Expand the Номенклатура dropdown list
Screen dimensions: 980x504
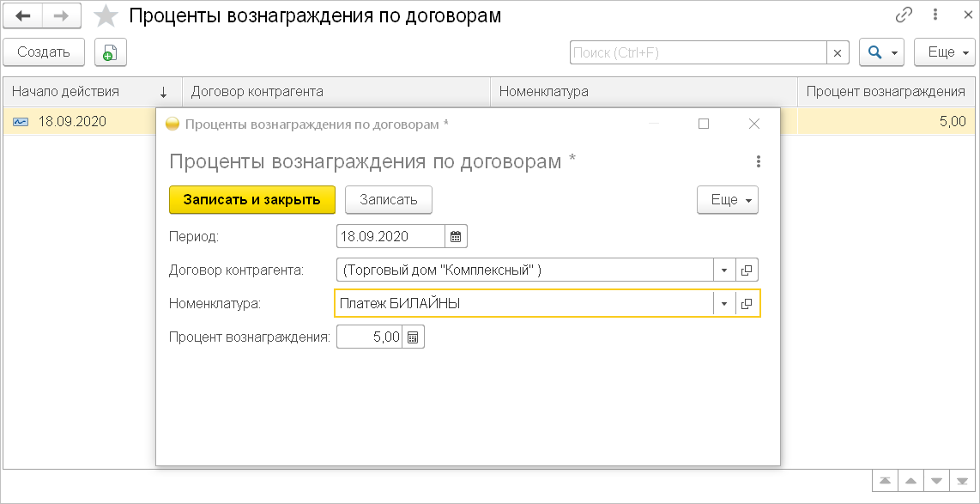click(724, 304)
